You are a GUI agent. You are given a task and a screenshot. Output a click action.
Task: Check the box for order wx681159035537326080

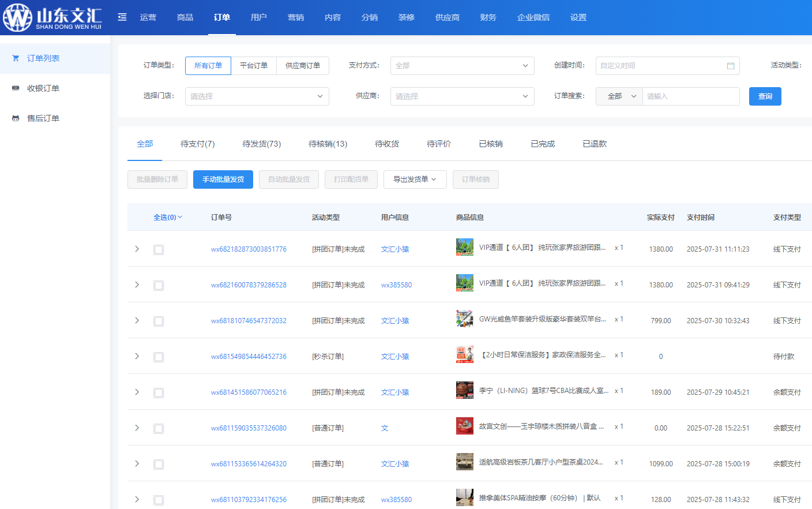[x=159, y=429]
